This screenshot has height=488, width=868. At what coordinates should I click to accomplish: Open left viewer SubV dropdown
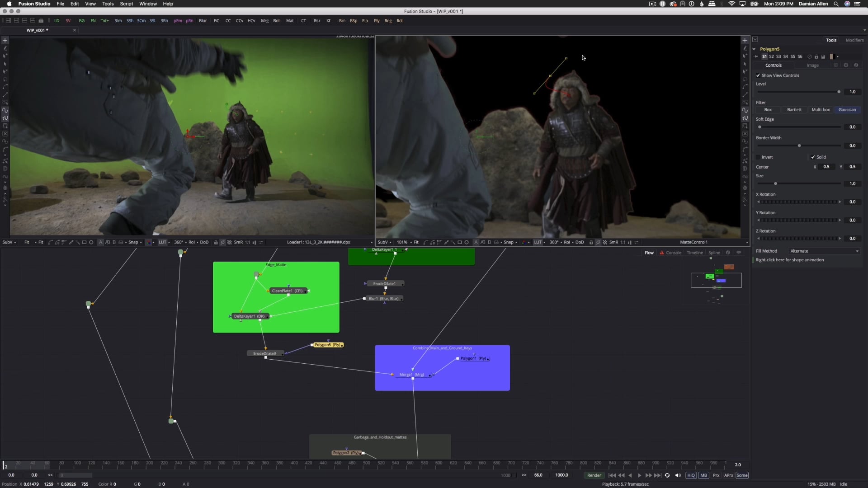click(x=9, y=243)
